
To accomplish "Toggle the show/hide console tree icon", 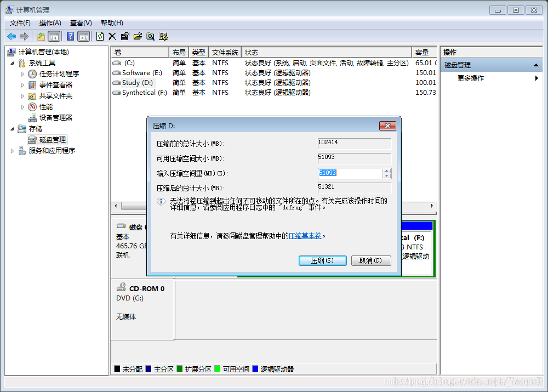I will click(x=54, y=36).
